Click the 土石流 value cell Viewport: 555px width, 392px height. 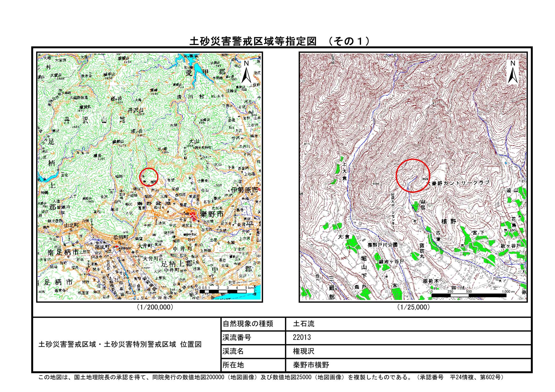[304, 324]
